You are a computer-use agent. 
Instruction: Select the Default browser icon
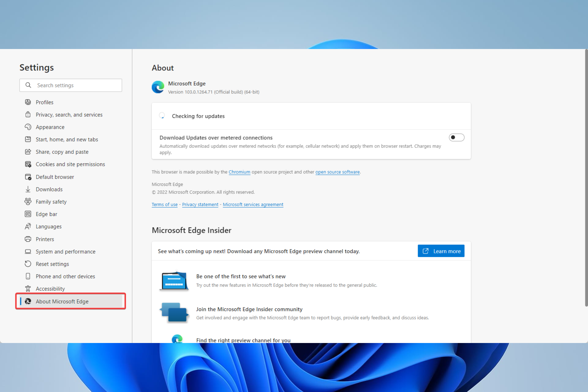pyautogui.click(x=28, y=177)
